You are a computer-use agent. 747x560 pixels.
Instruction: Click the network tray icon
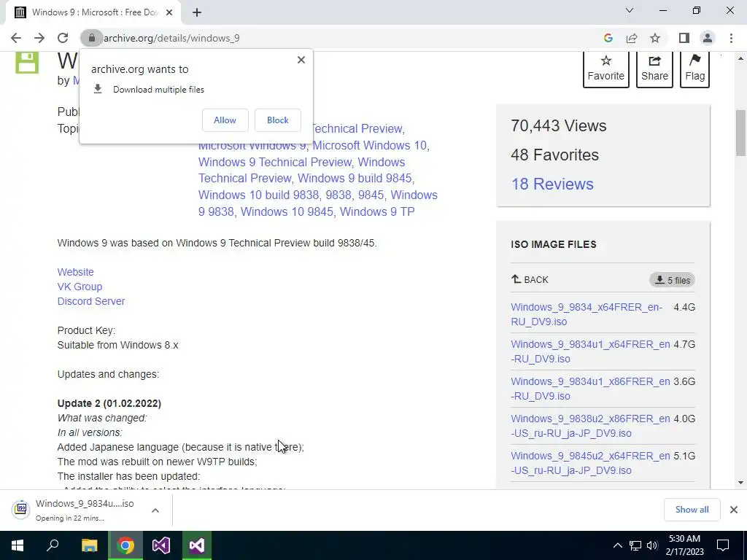coord(635,545)
